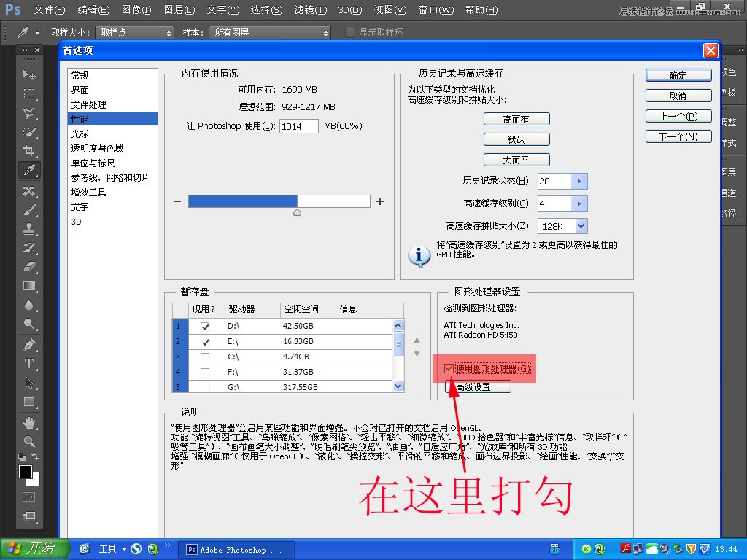Move selected scratch disk up arrow
Screen dimensions: 747x560
coord(417,341)
